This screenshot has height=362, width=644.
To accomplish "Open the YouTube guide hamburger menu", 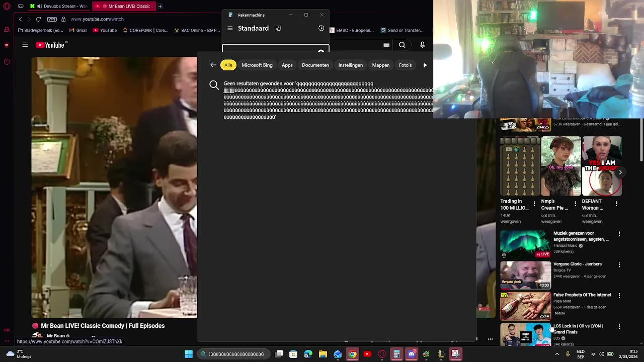I will click(x=25, y=45).
